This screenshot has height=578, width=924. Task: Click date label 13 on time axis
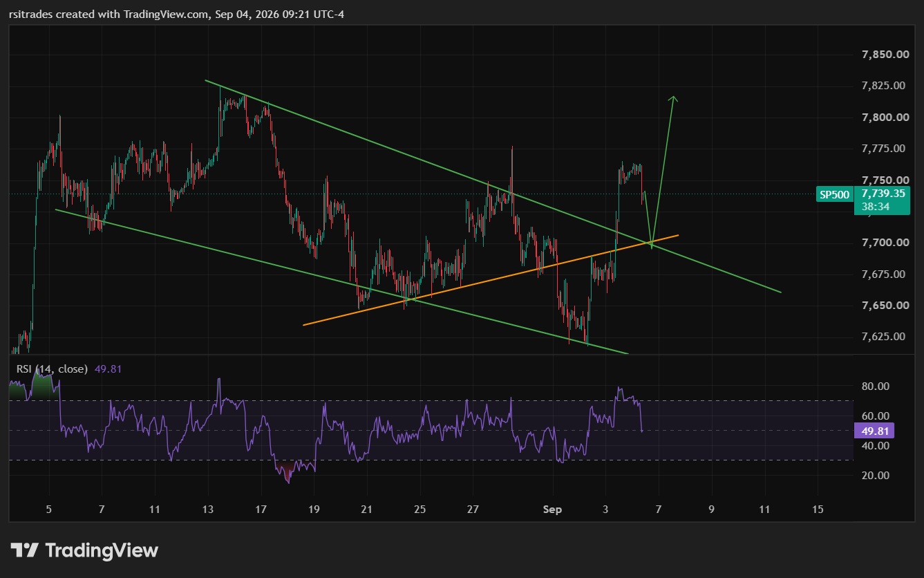(x=208, y=510)
